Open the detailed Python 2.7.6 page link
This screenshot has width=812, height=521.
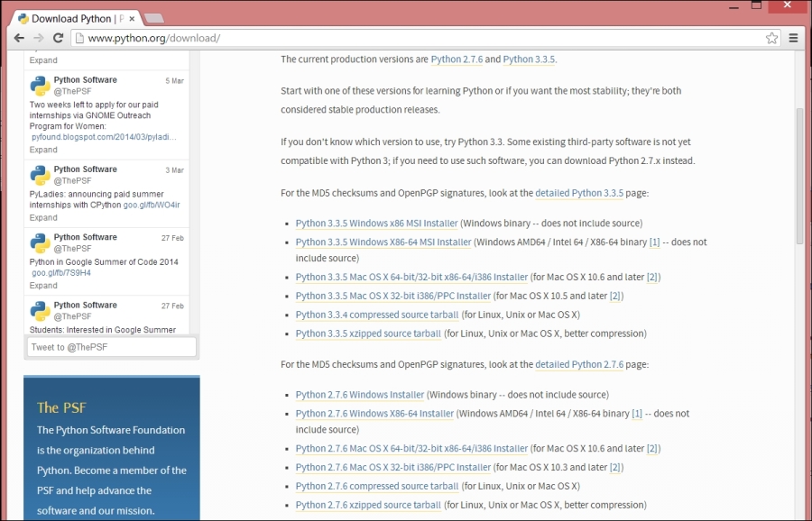point(579,364)
